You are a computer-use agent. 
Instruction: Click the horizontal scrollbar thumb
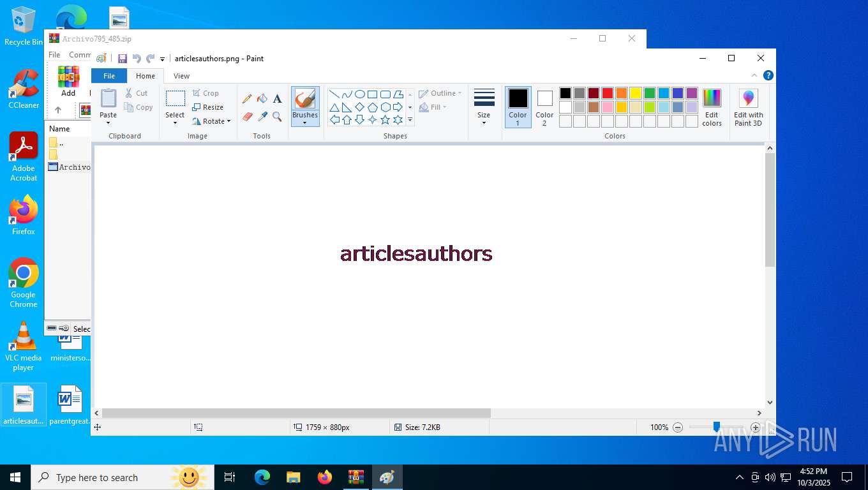(296, 413)
